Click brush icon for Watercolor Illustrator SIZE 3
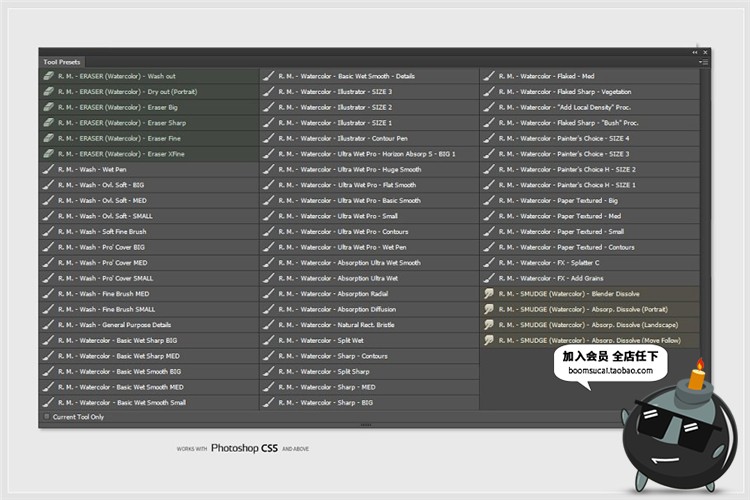 point(268,92)
